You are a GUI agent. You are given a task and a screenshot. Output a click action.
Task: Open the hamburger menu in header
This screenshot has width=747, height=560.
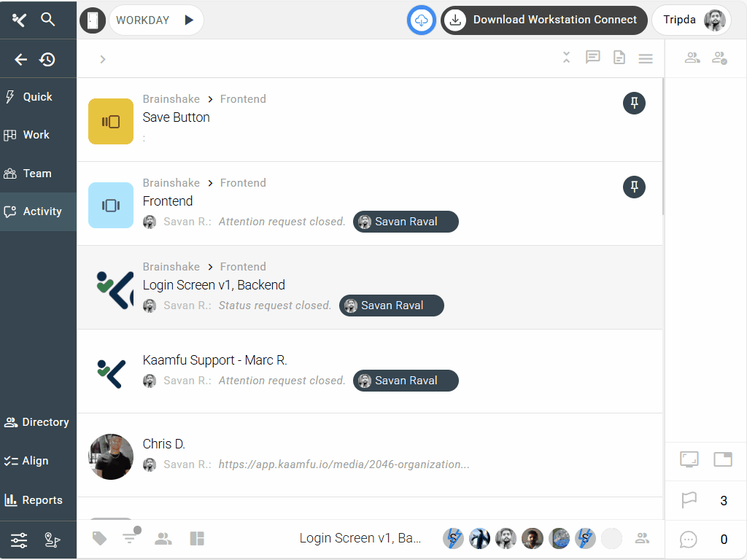pos(646,58)
